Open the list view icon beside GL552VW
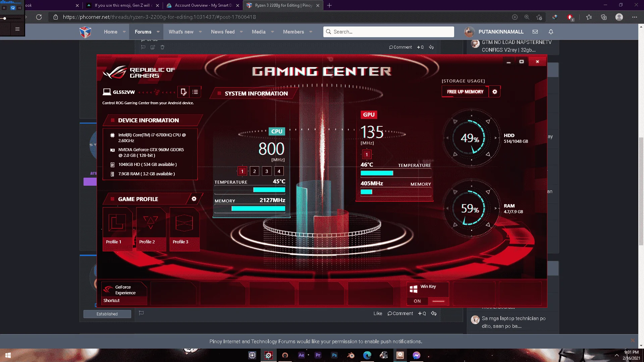The height and width of the screenshot is (362, 644). (x=195, y=92)
